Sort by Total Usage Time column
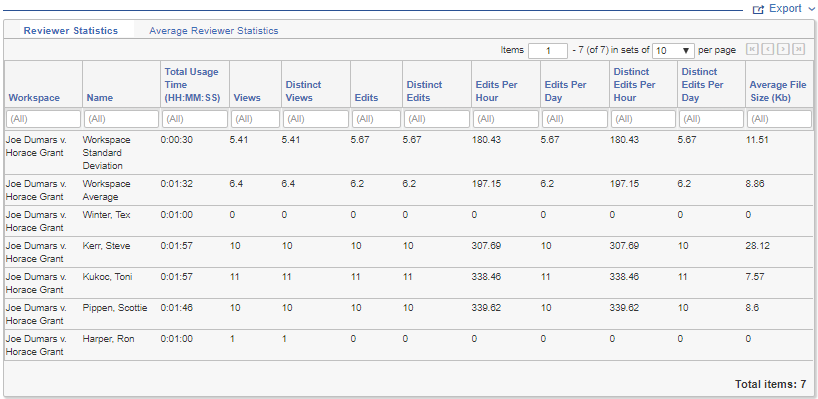The height and width of the screenshot is (399, 818). (191, 84)
